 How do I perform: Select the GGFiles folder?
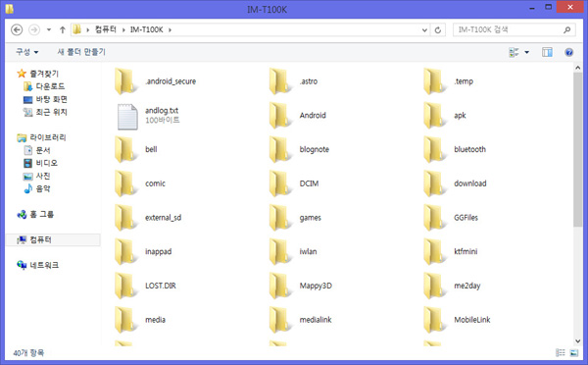click(451, 218)
